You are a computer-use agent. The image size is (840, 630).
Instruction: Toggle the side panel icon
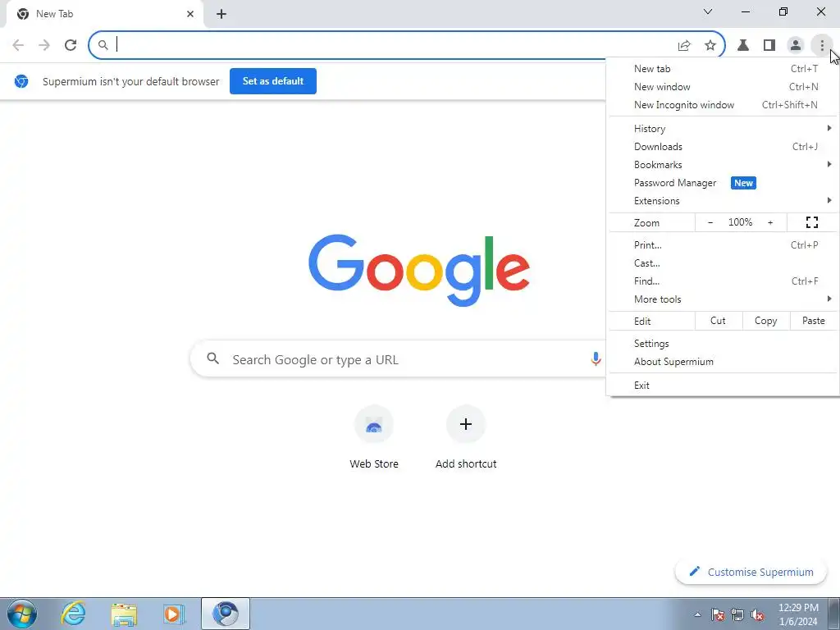click(769, 45)
